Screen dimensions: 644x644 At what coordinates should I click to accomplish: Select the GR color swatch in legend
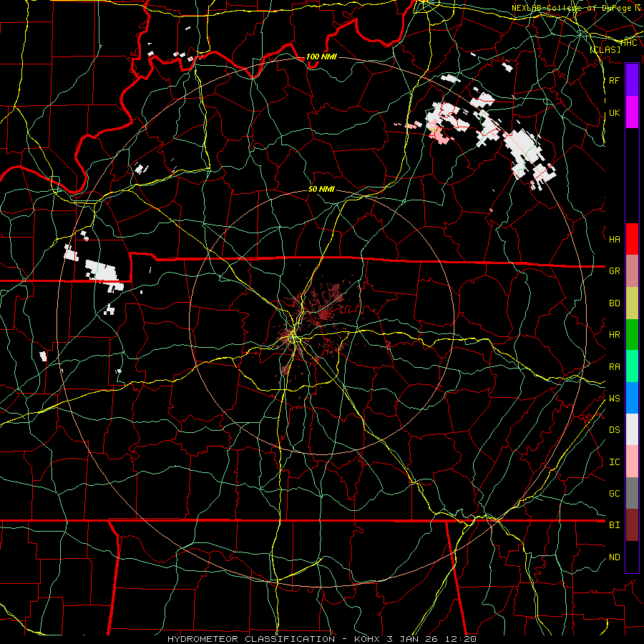[x=632, y=271]
